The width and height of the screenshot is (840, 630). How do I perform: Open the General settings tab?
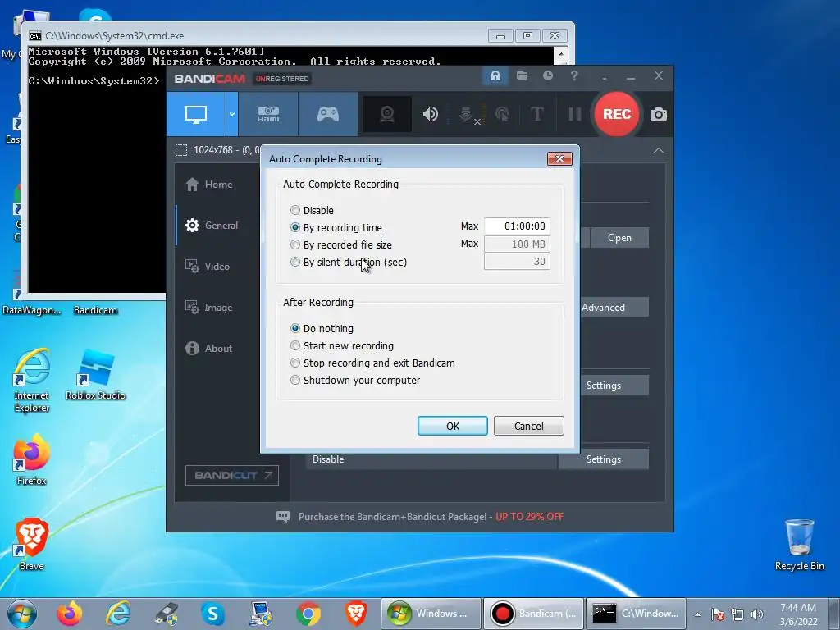(212, 226)
